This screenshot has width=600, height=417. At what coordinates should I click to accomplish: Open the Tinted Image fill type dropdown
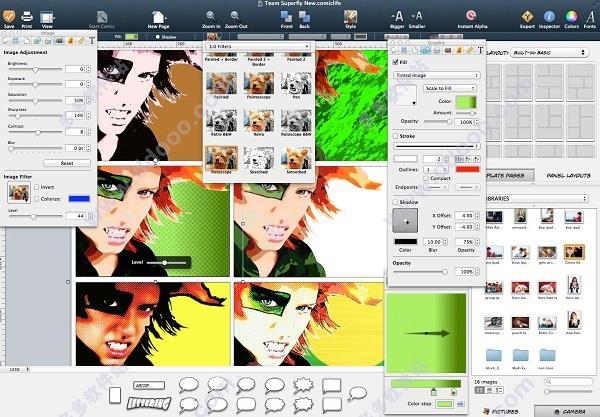point(437,75)
